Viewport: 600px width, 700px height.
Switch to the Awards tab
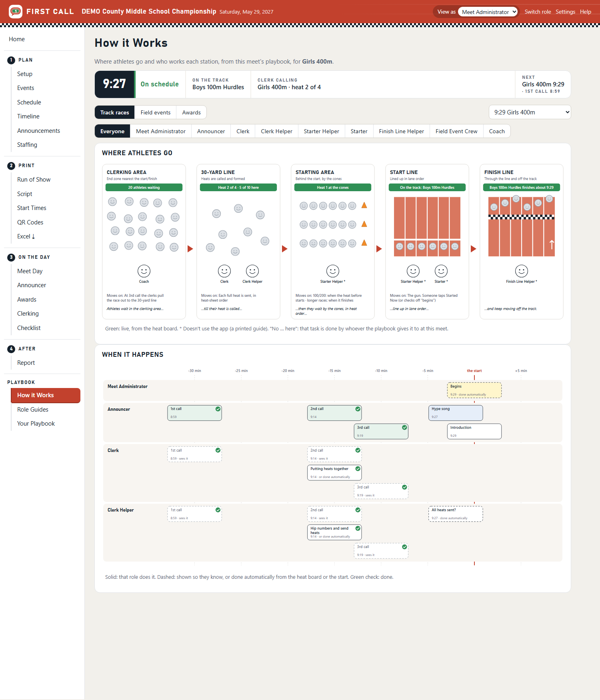pyautogui.click(x=191, y=112)
